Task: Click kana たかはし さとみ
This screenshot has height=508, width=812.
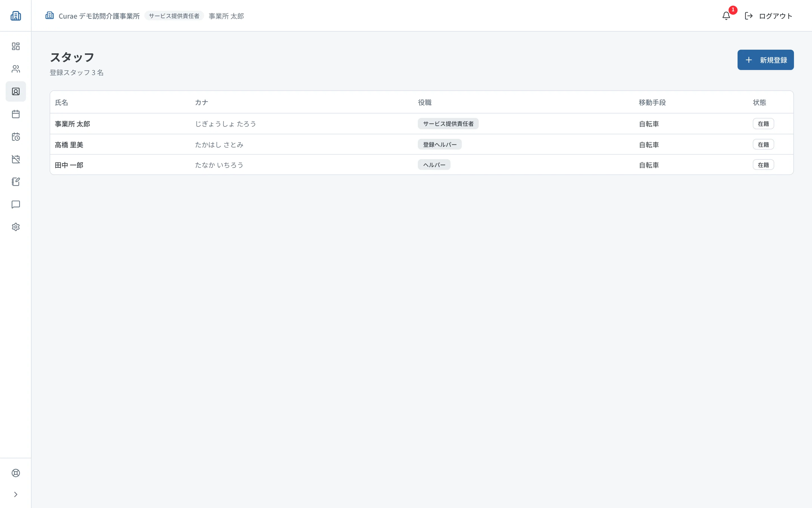Action: pyautogui.click(x=219, y=145)
